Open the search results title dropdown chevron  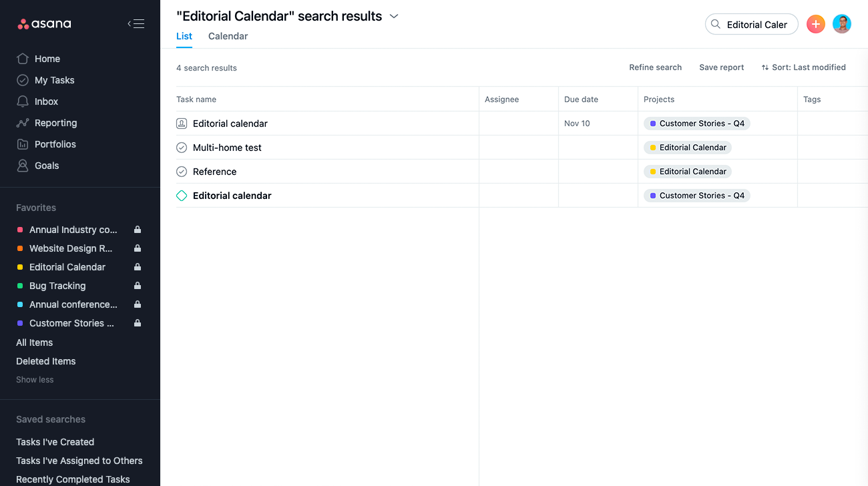394,16
